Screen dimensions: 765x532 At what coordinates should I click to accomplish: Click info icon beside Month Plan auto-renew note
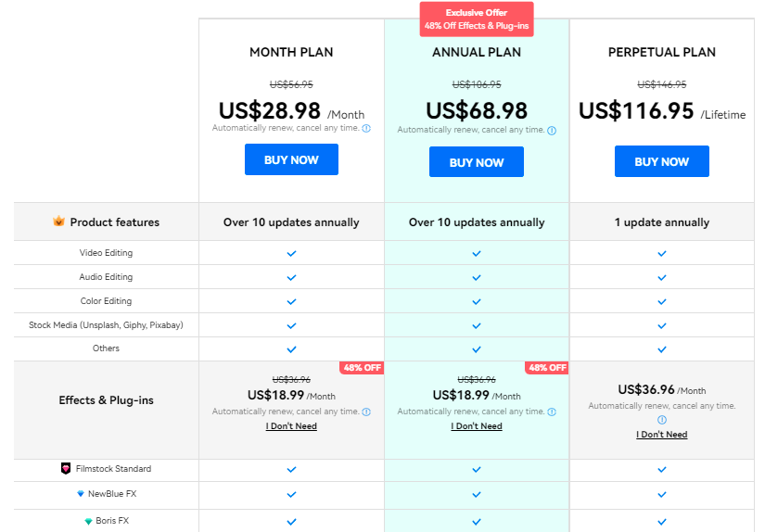point(366,128)
